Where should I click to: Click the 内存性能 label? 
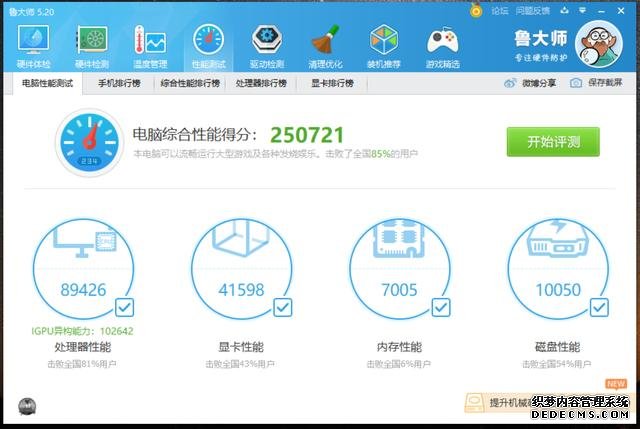click(x=399, y=347)
